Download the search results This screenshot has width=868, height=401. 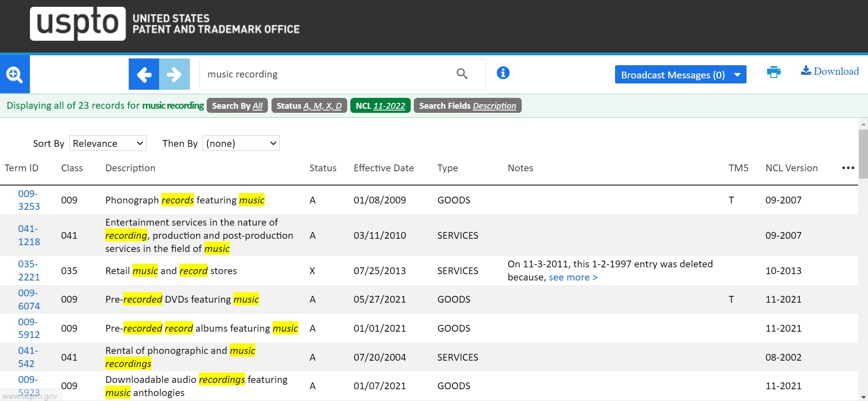click(829, 71)
